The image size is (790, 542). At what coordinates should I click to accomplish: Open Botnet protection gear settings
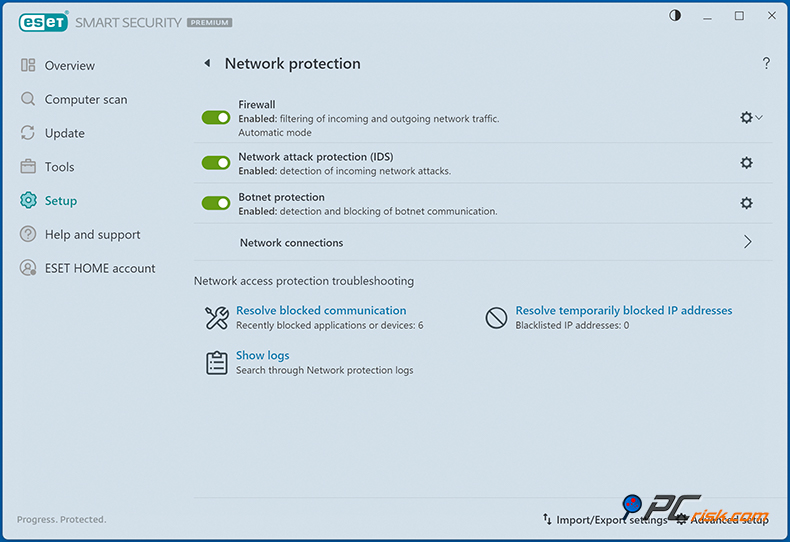(746, 203)
